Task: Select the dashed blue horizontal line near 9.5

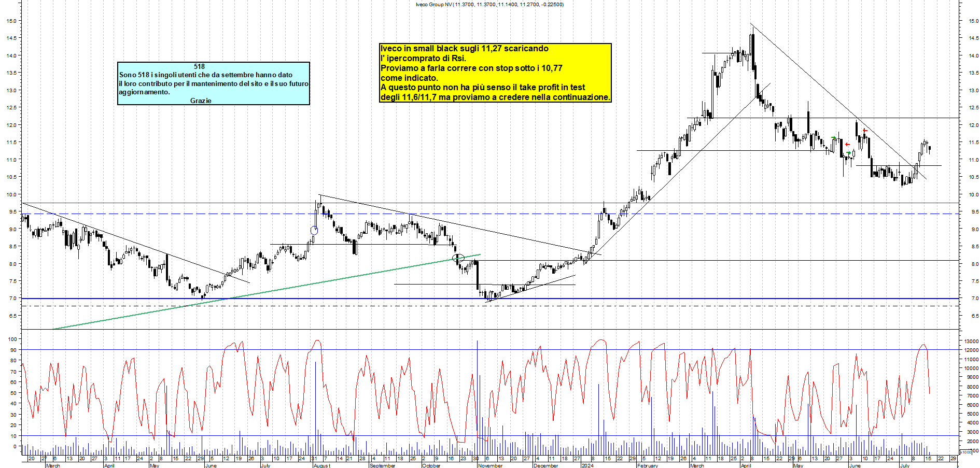Action: coord(490,214)
